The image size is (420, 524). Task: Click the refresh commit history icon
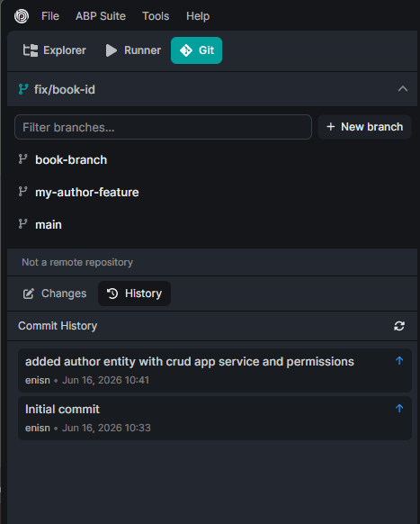399,326
